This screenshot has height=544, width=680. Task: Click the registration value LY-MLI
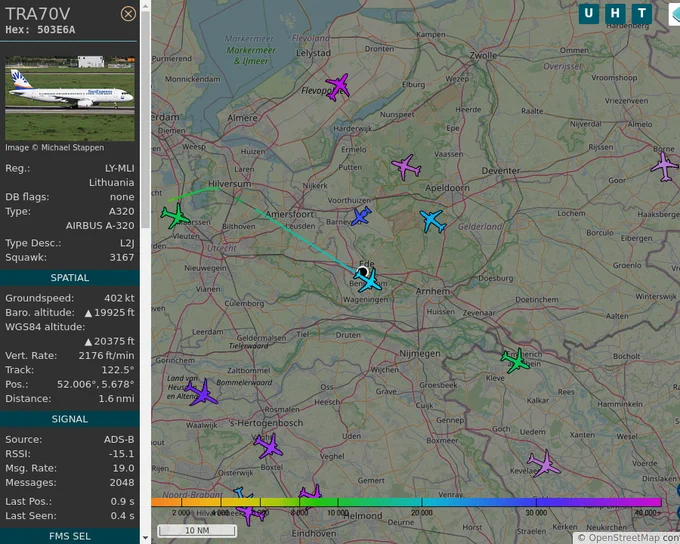pos(120,168)
